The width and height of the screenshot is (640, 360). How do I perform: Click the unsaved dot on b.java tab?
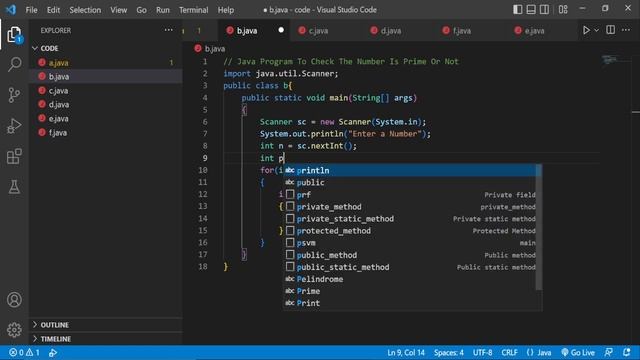[281, 30]
